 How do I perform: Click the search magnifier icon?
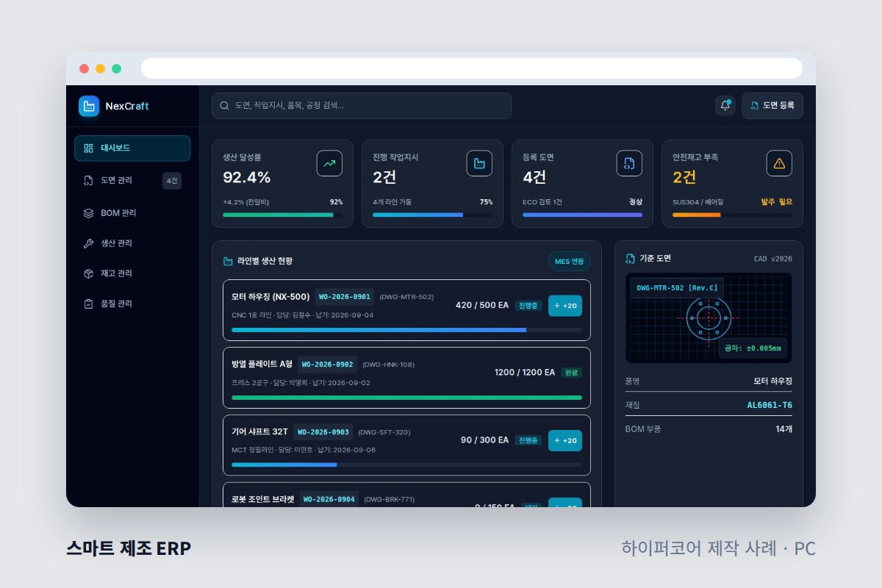point(224,106)
